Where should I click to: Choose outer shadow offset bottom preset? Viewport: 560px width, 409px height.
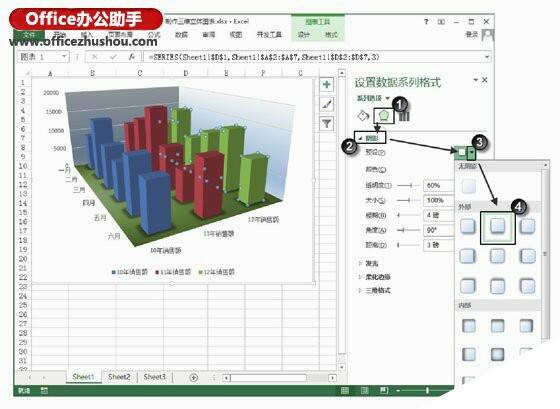(498, 226)
